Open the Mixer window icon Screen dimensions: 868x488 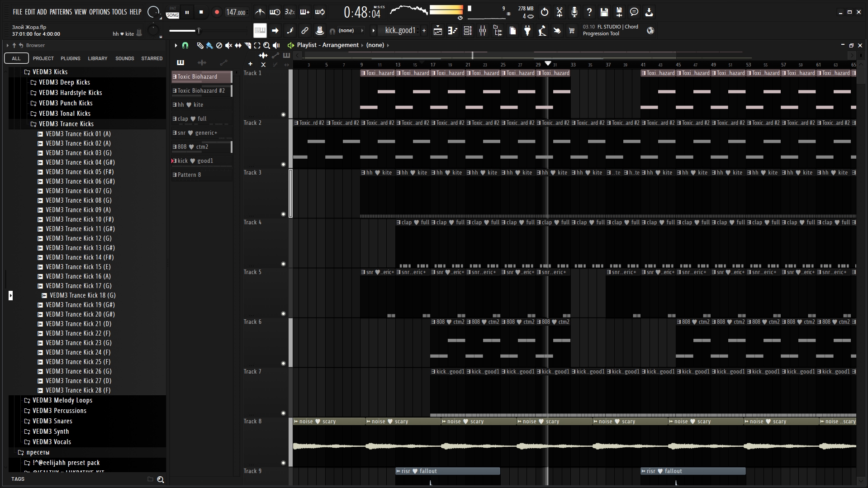pos(483,31)
